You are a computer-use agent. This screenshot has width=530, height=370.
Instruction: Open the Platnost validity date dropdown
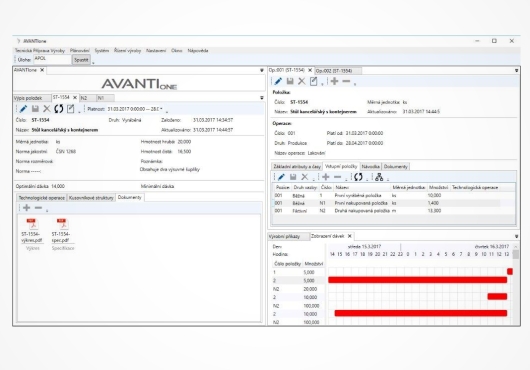pyautogui.click(x=161, y=109)
